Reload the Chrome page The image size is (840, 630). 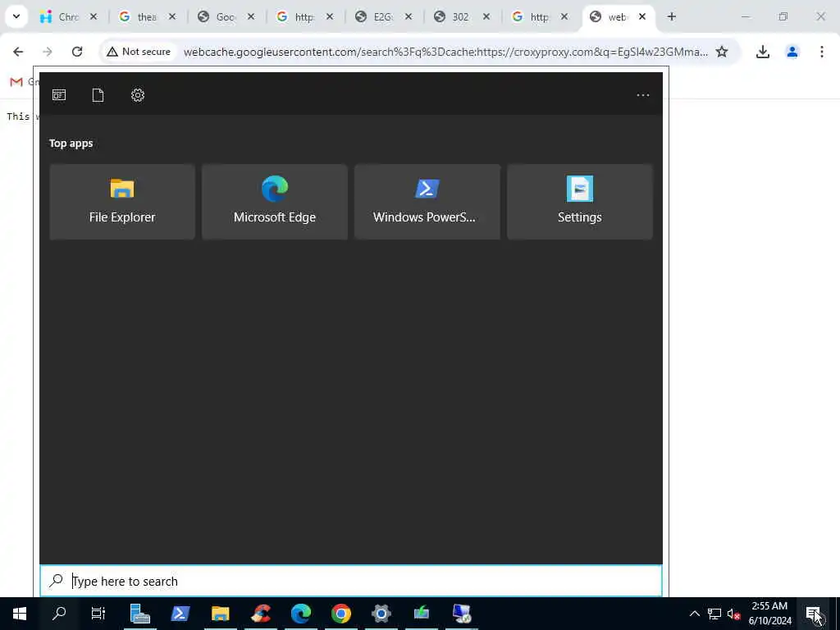point(77,52)
